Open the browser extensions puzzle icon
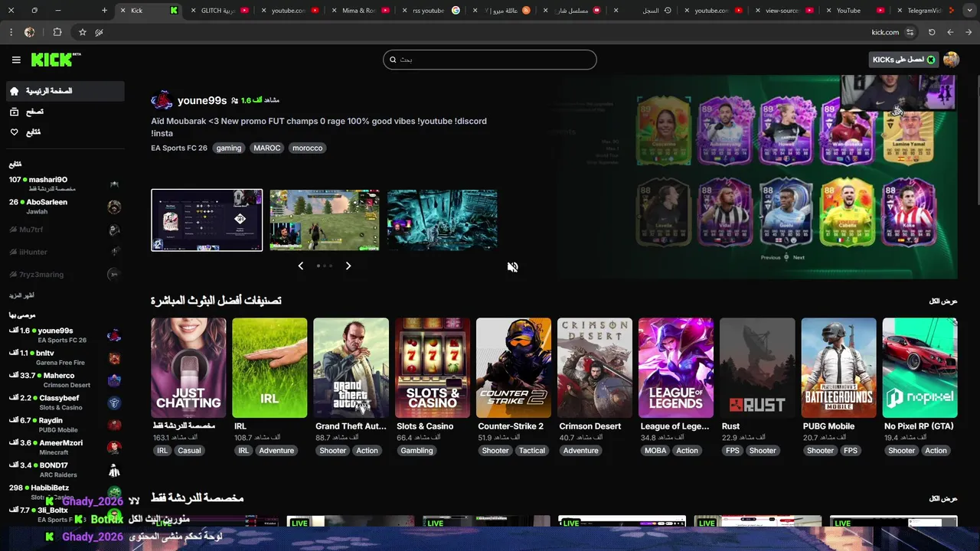 coord(57,32)
